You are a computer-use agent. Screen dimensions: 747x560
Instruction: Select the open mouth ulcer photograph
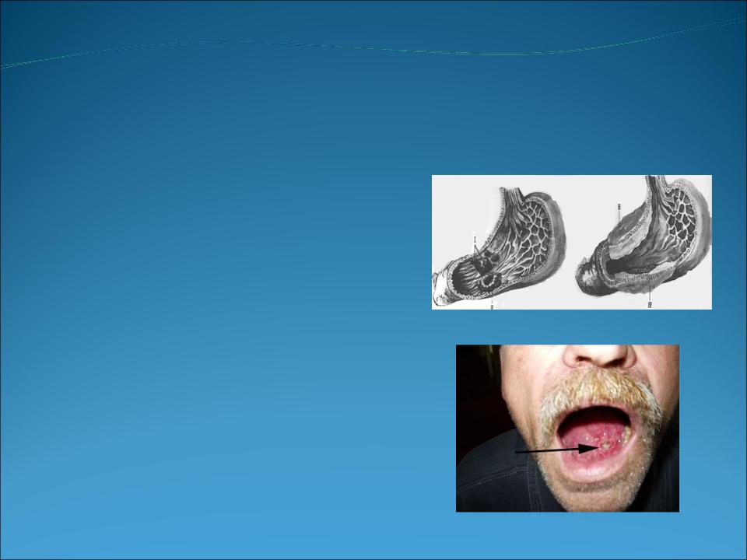pyautogui.click(x=567, y=428)
